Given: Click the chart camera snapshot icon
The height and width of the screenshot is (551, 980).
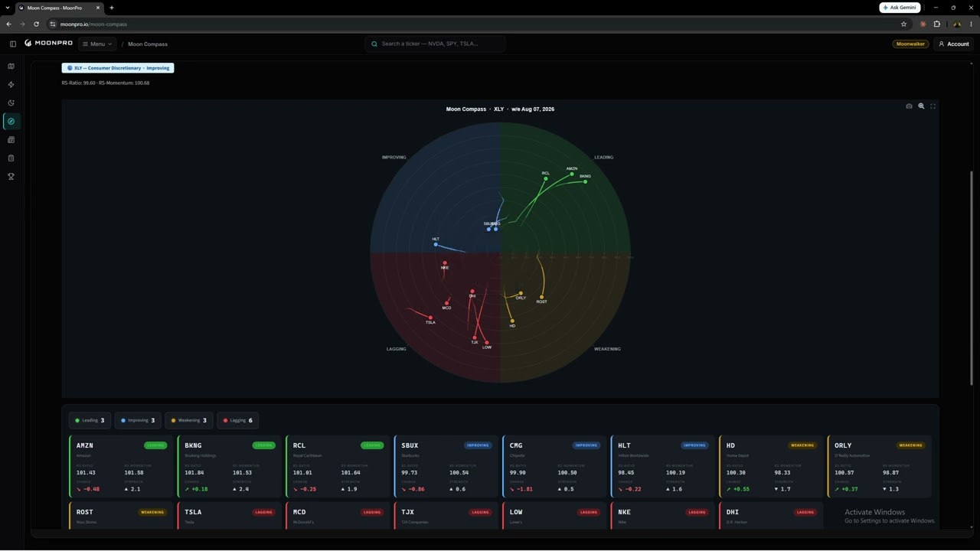Looking at the screenshot, I should [x=909, y=106].
